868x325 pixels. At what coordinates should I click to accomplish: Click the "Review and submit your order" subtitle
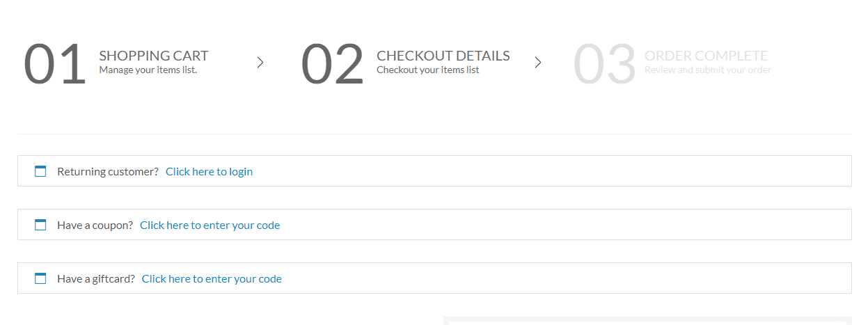(707, 70)
